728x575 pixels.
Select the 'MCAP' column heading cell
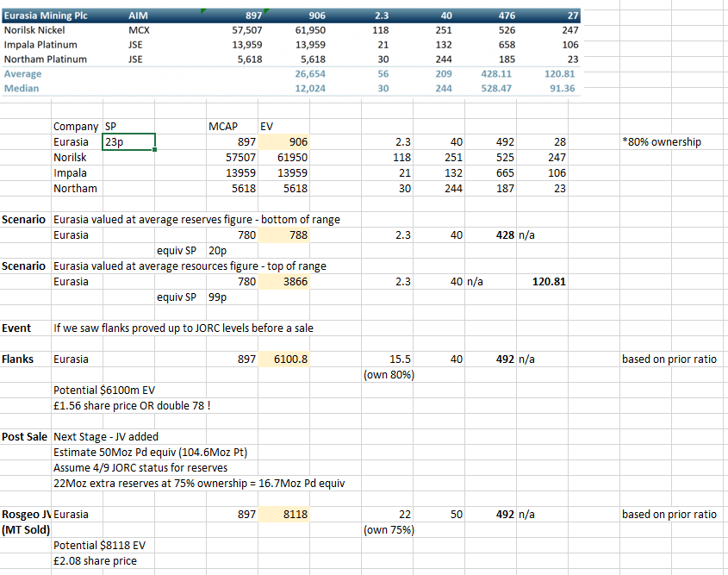click(223, 127)
